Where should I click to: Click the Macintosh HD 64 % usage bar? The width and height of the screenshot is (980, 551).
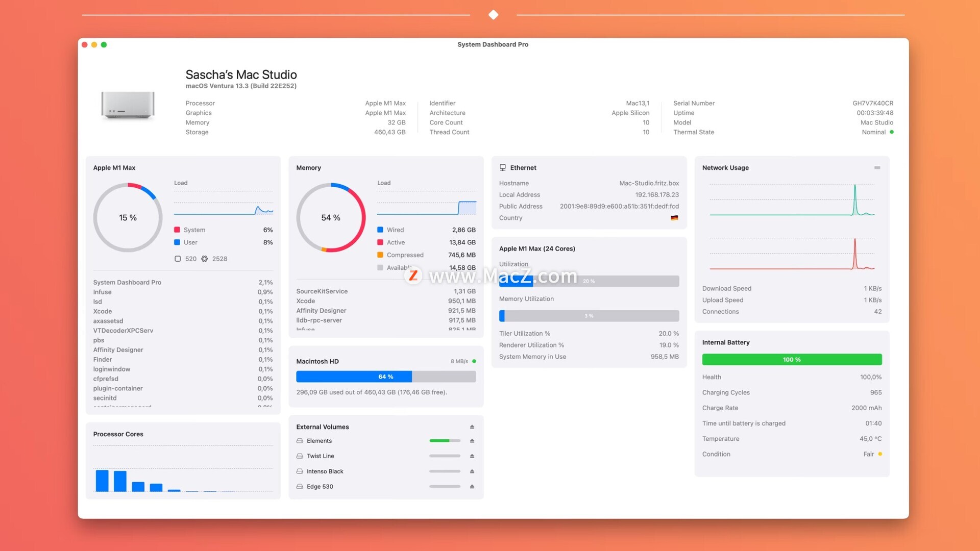point(386,377)
